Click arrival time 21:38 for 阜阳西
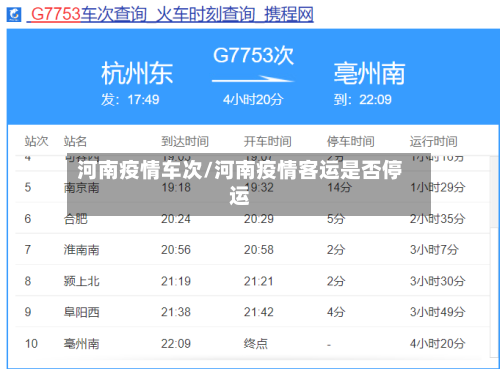The height and width of the screenshot is (369, 500). 176,312
